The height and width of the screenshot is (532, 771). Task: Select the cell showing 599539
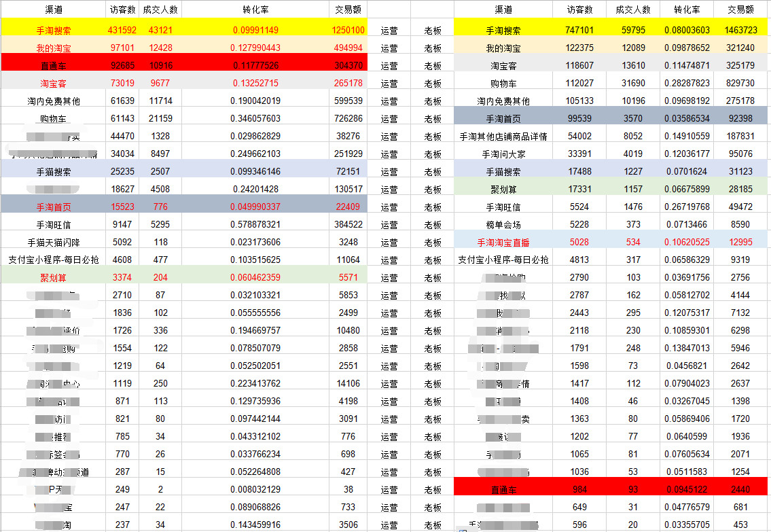click(348, 101)
